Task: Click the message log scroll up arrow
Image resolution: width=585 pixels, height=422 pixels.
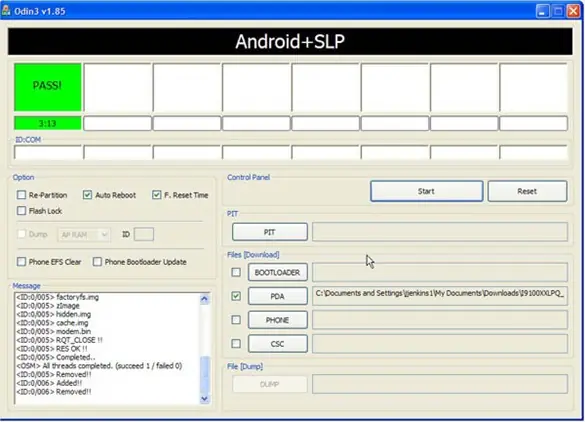Action: pyautogui.click(x=204, y=299)
